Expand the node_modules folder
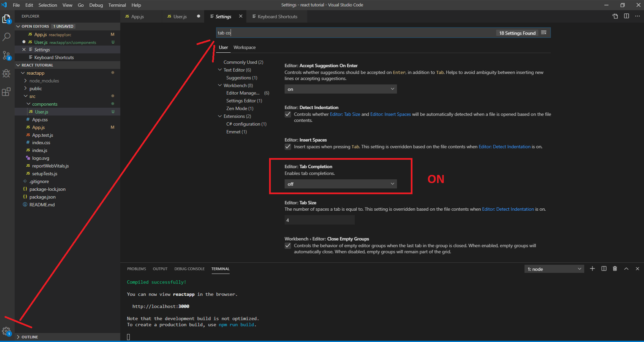The height and width of the screenshot is (342, 644). point(44,81)
